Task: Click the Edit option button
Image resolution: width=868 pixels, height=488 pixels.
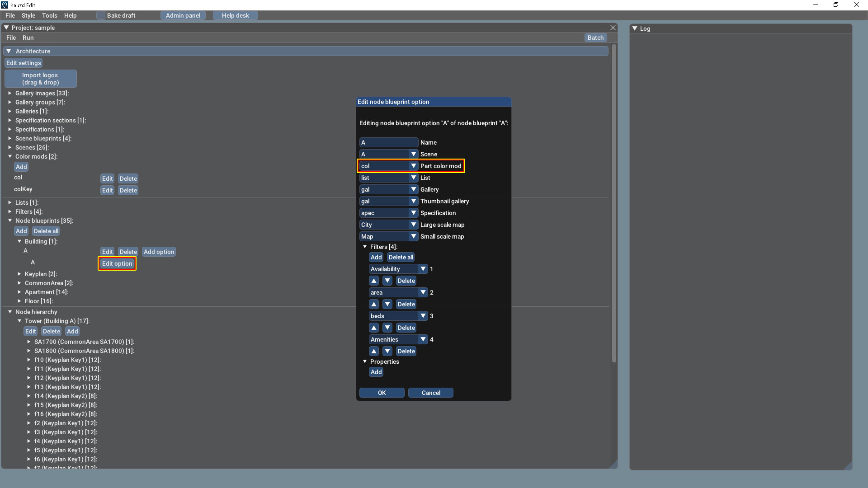Action: pyautogui.click(x=117, y=263)
